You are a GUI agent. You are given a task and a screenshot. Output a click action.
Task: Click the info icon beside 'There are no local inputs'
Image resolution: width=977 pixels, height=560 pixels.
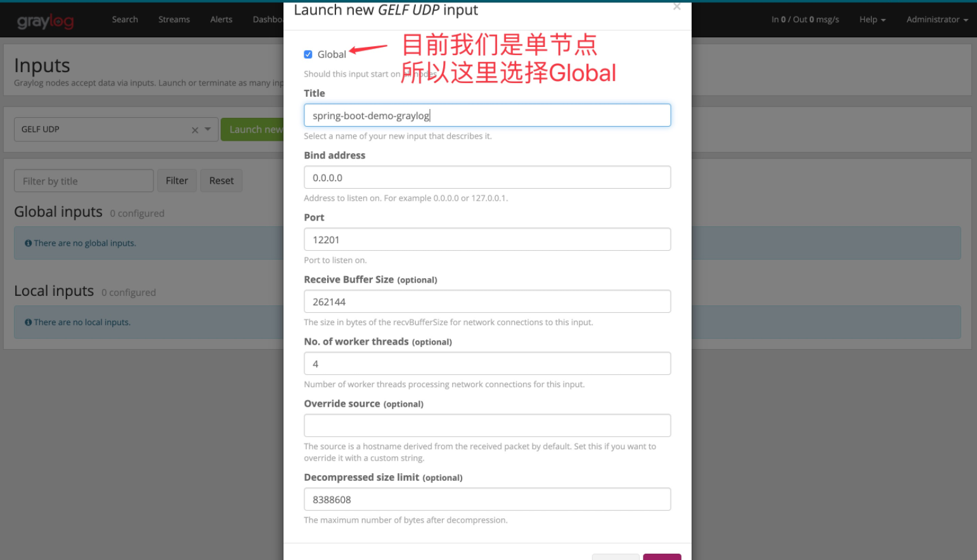click(28, 322)
